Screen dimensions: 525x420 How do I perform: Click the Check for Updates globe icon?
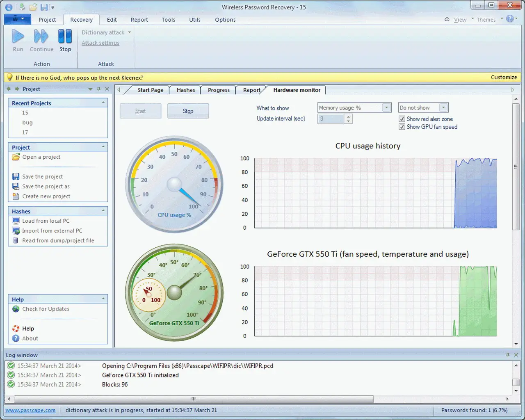point(16,309)
